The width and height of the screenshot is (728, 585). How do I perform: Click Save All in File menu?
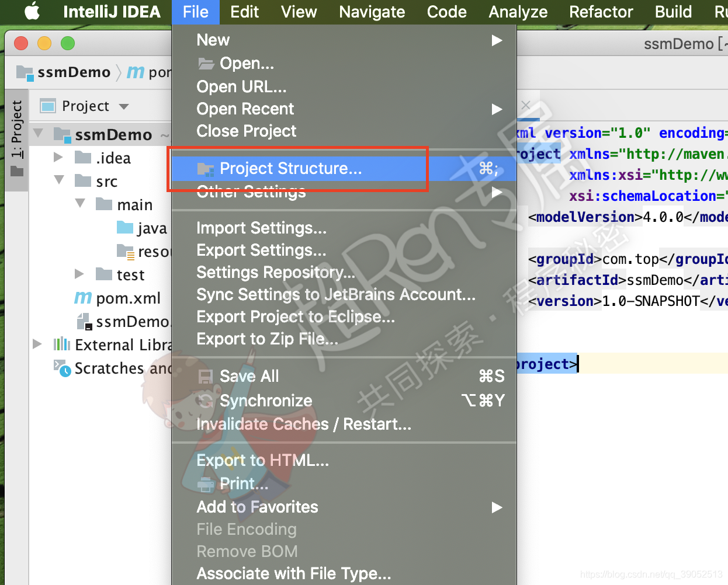tap(344, 376)
